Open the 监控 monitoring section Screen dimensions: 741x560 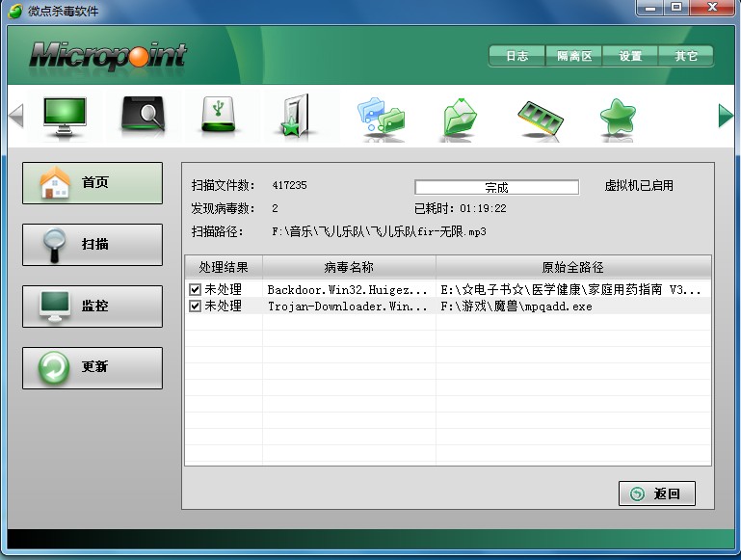click(93, 307)
